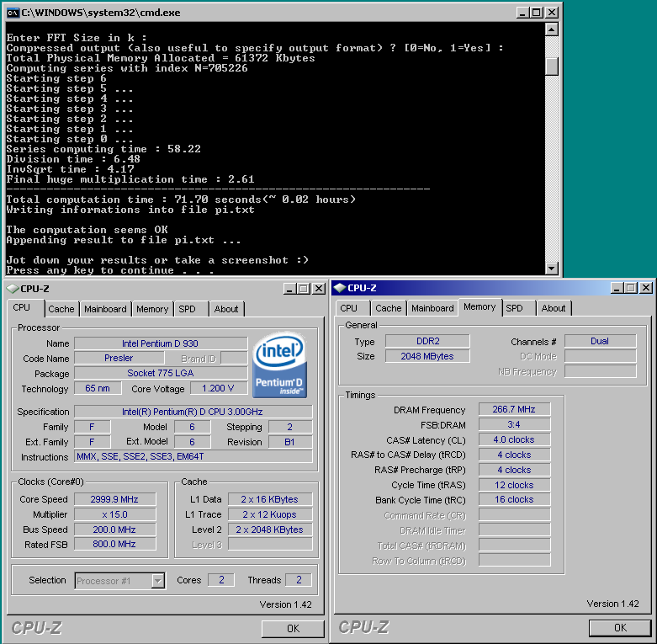Close the right CPU-Z Memory window

pos(646,288)
